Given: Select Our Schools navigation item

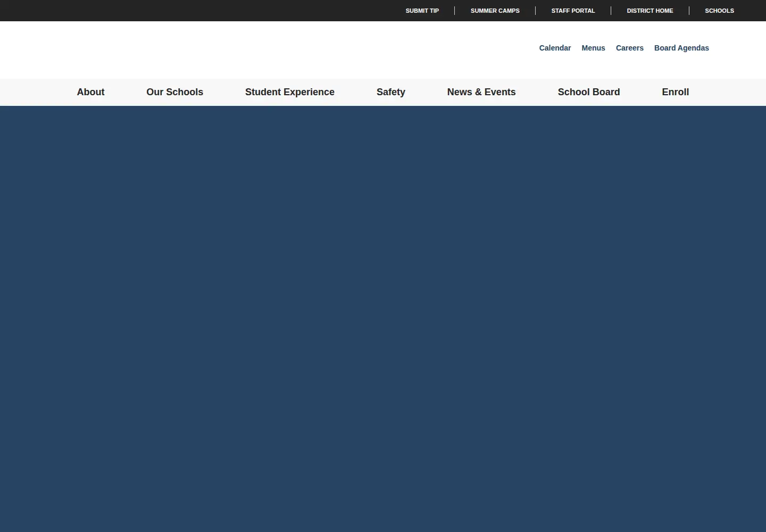Looking at the screenshot, I should click(x=174, y=92).
